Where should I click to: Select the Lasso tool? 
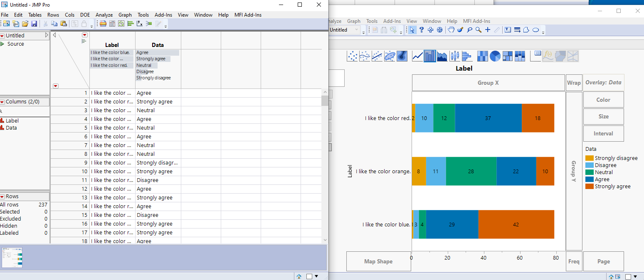pyautogui.click(x=469, y=29)
